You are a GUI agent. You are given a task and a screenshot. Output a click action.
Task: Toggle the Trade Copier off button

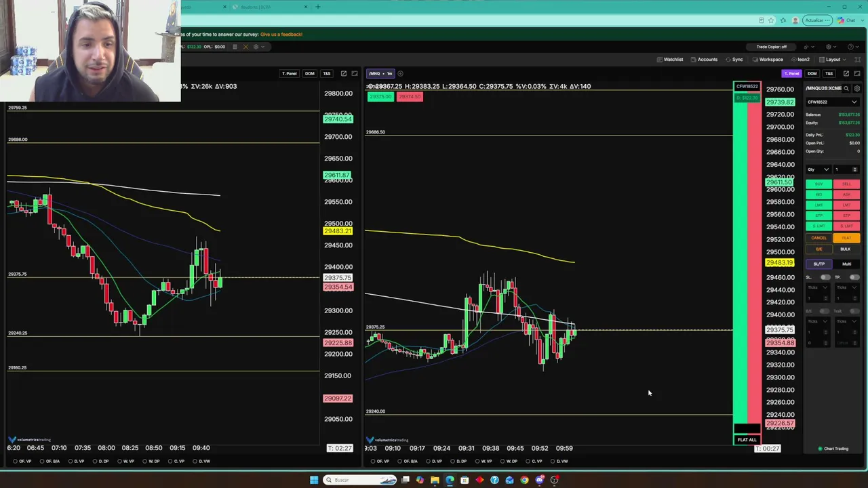coord(771,47)
